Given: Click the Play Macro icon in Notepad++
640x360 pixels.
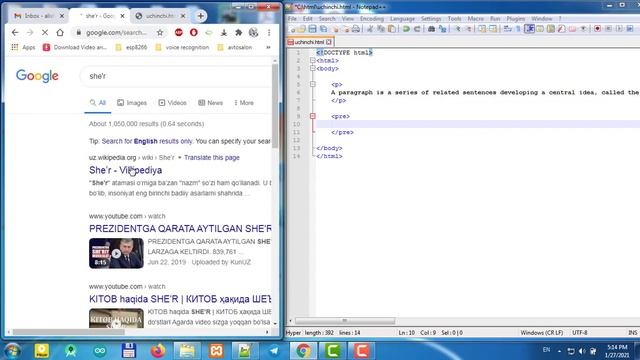Looking at the screenshot, I should pyautogui.click(x=619, y=29).
